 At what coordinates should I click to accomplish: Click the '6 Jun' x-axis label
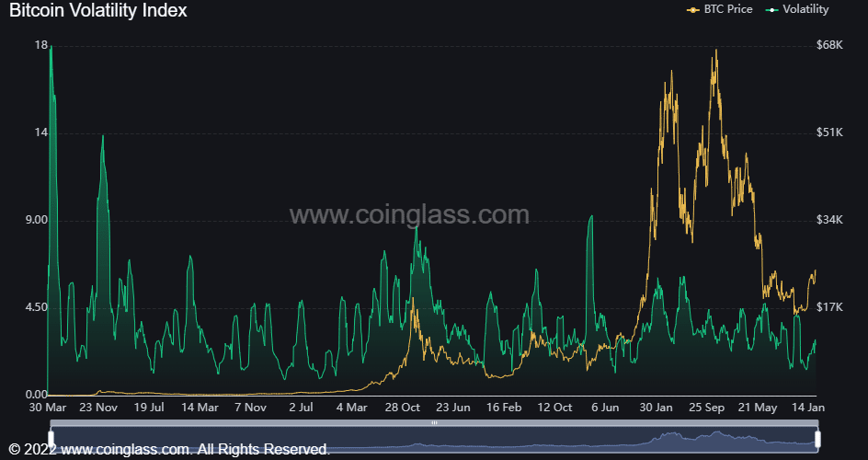[605, 408]
